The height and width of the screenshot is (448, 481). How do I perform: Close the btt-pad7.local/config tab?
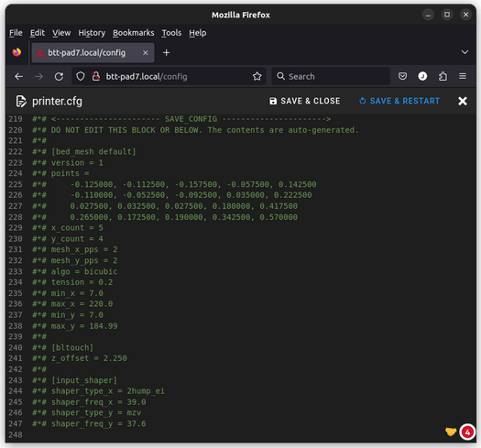click(x=146, y=53)
